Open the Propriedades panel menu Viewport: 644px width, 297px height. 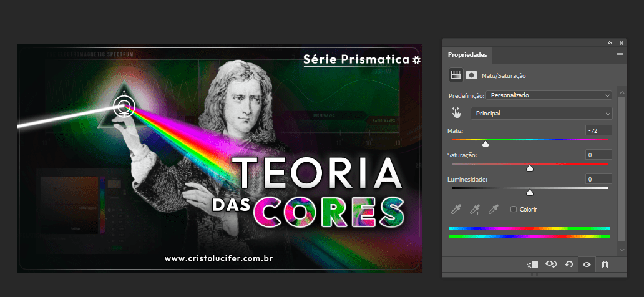tap(620, 55)
